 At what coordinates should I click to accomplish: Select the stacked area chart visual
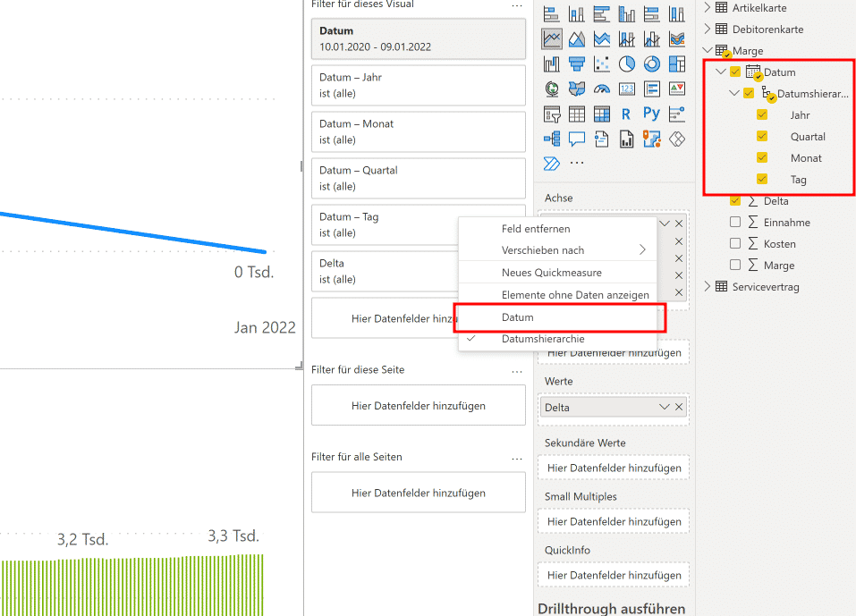pos(602,38)
